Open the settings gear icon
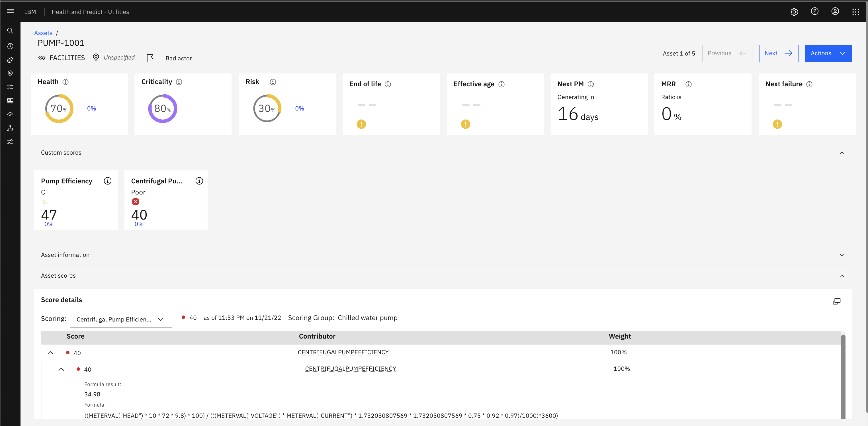Screen dimensions: 868x426 pos(794,12)
